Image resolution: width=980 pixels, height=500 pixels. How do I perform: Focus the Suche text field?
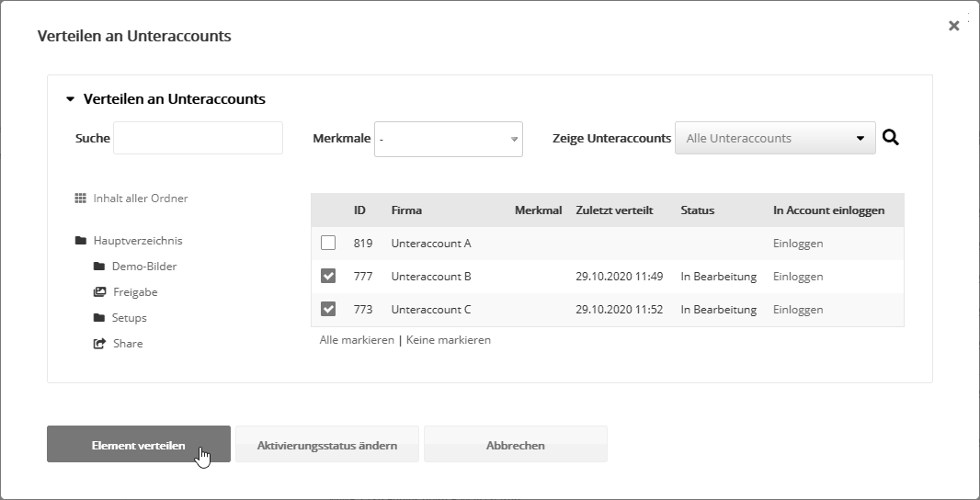[x=198, y=138]
